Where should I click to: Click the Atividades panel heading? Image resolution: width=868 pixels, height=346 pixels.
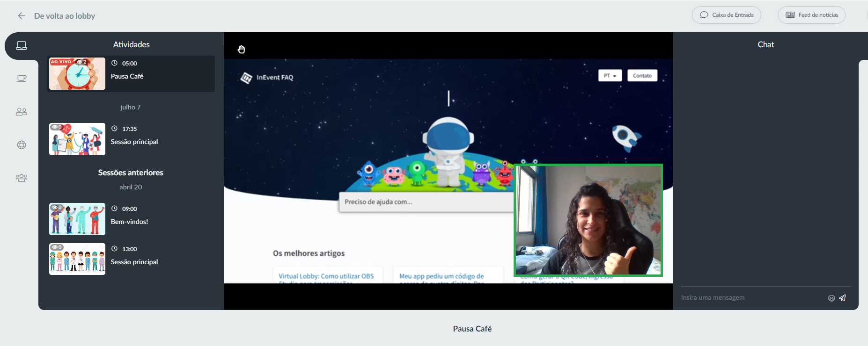click(131, 44)
